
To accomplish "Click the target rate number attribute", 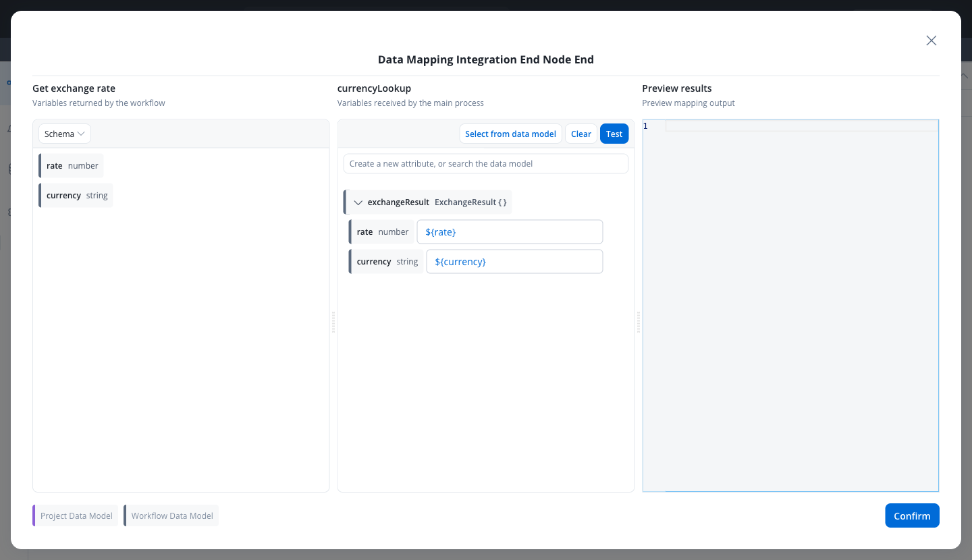I will click(382, 231).
